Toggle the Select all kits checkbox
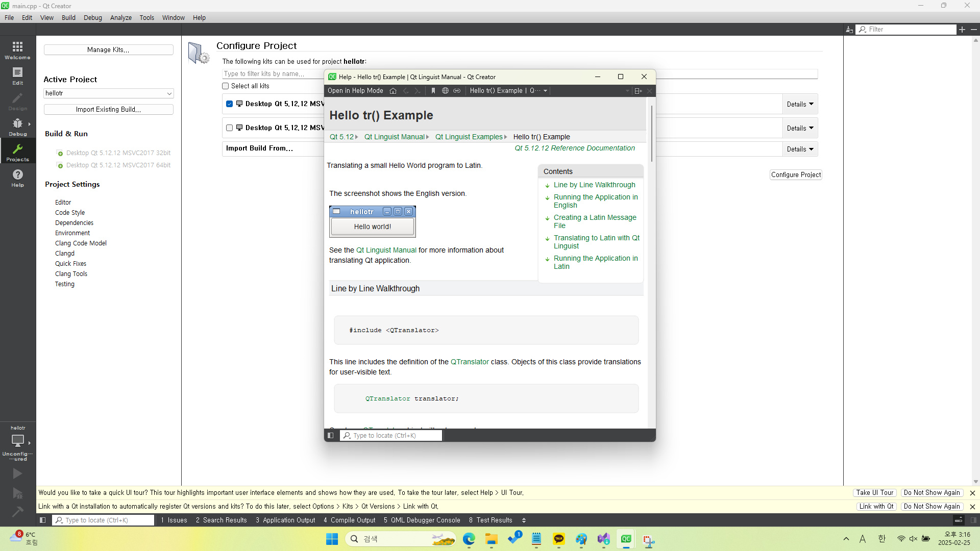 click(226, 86)
